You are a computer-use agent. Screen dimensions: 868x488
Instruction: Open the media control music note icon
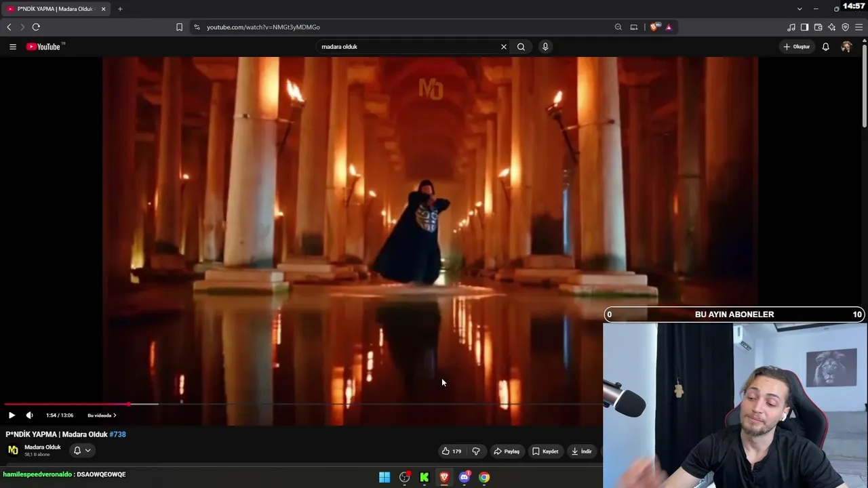[x=791, y=27]
